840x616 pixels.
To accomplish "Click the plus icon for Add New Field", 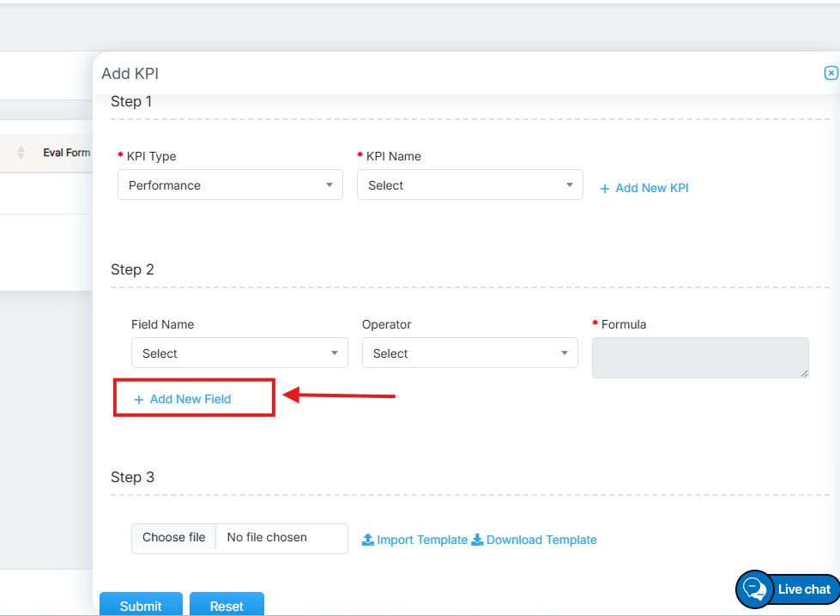I will [139, 400].
